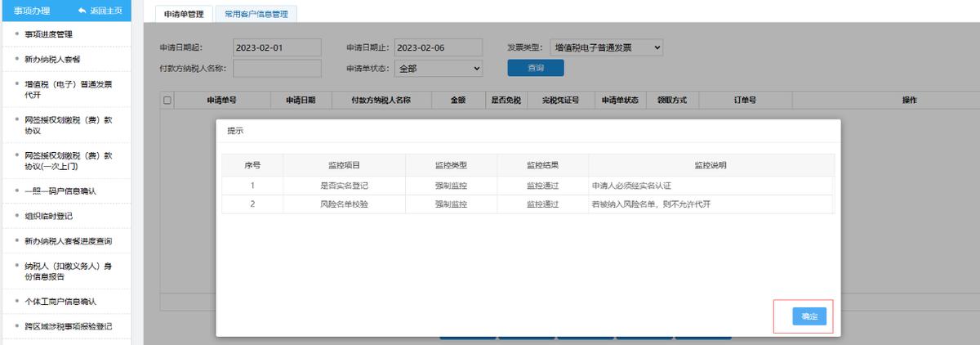
Task: Click 领取方式 column header
Action: click(x=672, y=100)
